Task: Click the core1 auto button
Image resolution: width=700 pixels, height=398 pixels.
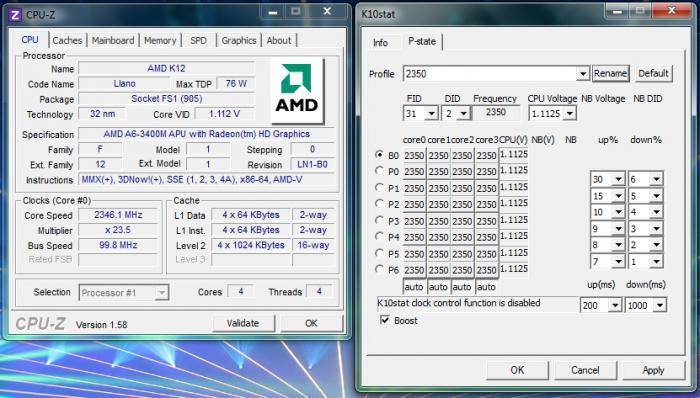Action: [x=438, y=287]
